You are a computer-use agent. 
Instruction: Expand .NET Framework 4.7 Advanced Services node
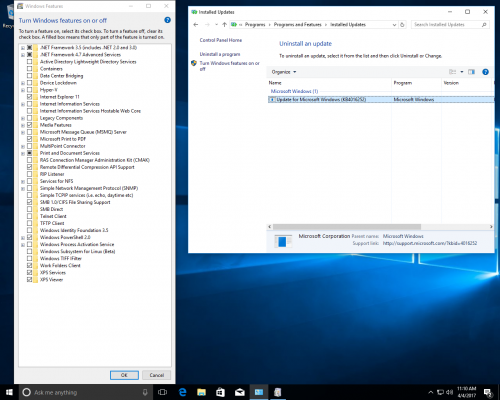click(x=23, y=55)
